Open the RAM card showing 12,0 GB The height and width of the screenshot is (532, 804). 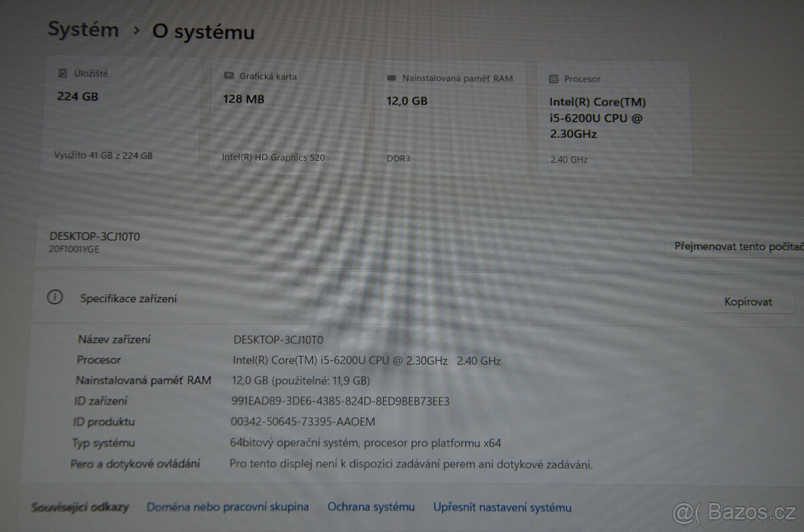coord(450,115)
